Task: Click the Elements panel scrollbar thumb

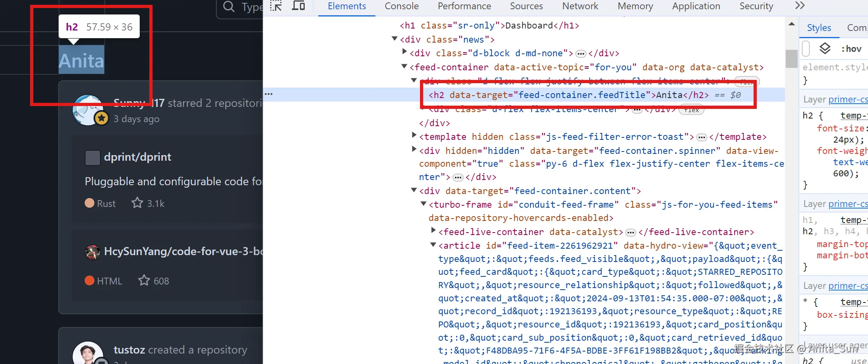Action: (791, 59)
